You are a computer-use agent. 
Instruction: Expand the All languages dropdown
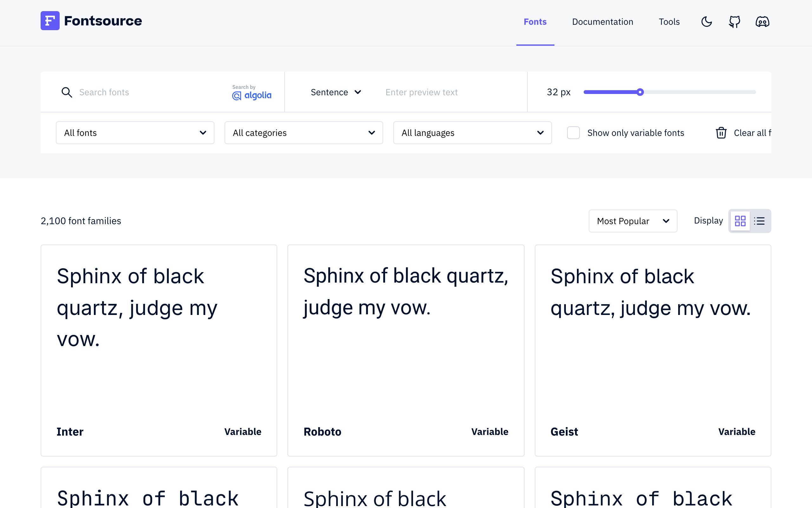pyautogui.click(x=472, y=133)
